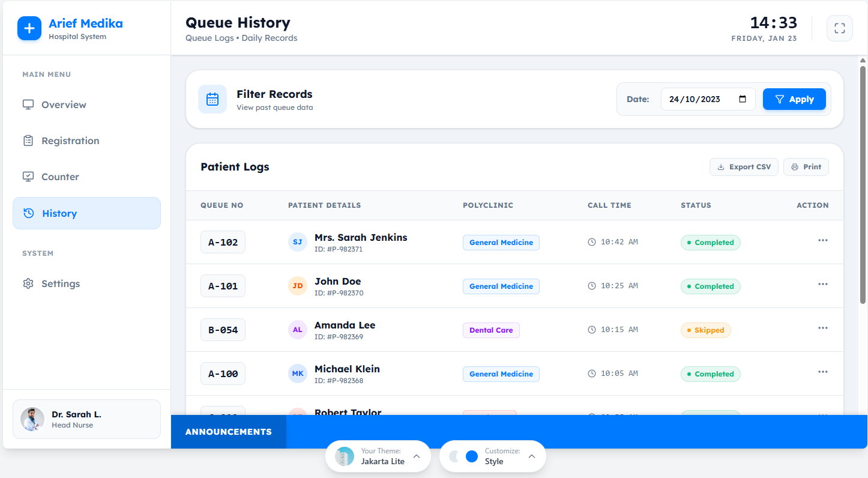Click John Doe's JD avatar
This screenshot has height=478, width=868.
pyautogui.click(x=298, y=286)
